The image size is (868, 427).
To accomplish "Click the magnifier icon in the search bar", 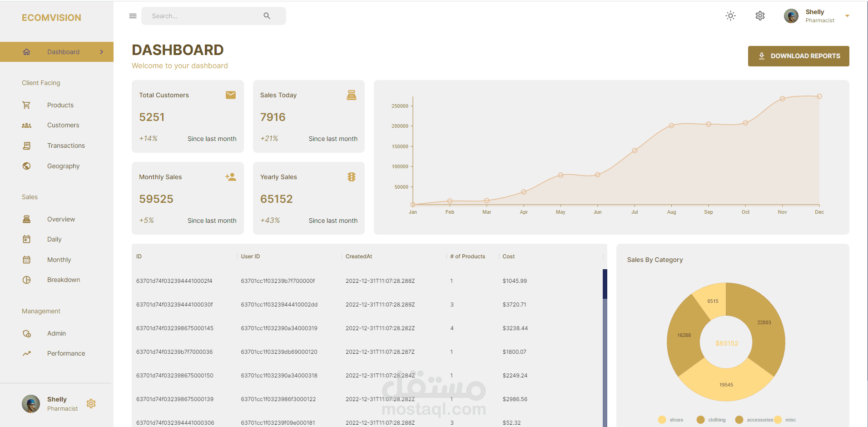I will coord(267,16).
